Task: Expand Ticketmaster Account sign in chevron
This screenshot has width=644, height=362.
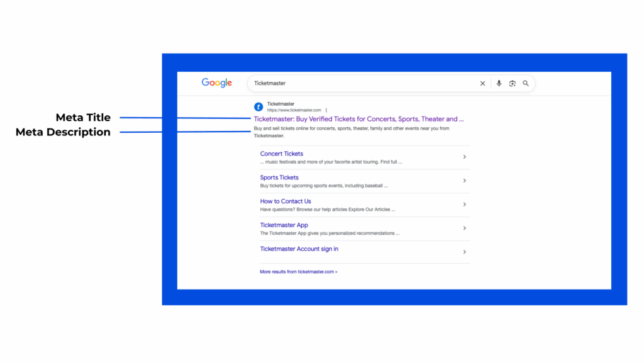Action: pos(464,252)
